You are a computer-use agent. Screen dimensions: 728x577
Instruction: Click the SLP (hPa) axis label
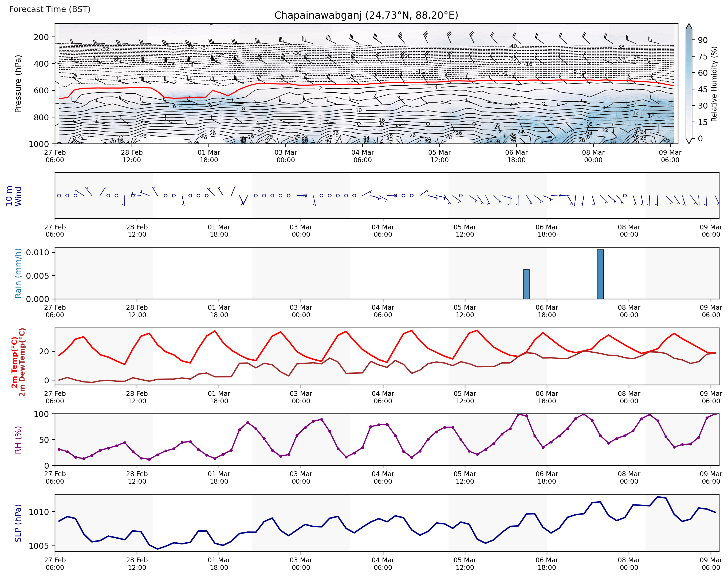18,523
